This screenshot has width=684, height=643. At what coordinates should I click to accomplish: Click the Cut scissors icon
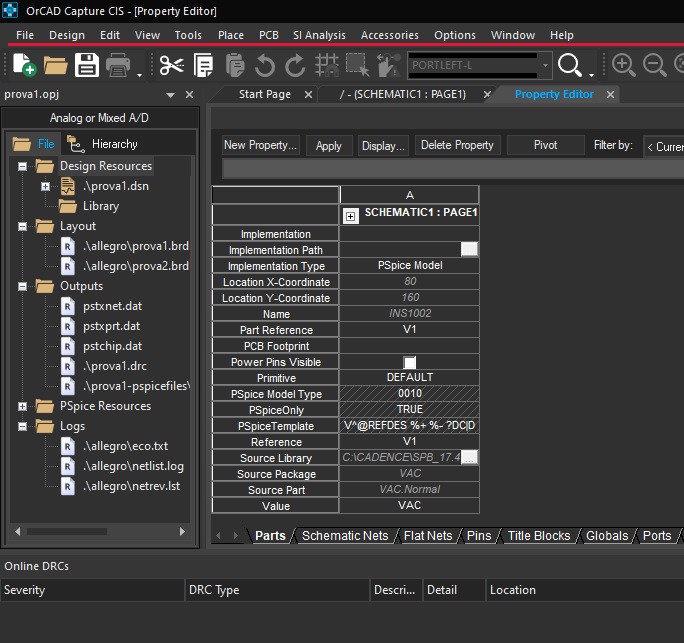click(172, 66)
